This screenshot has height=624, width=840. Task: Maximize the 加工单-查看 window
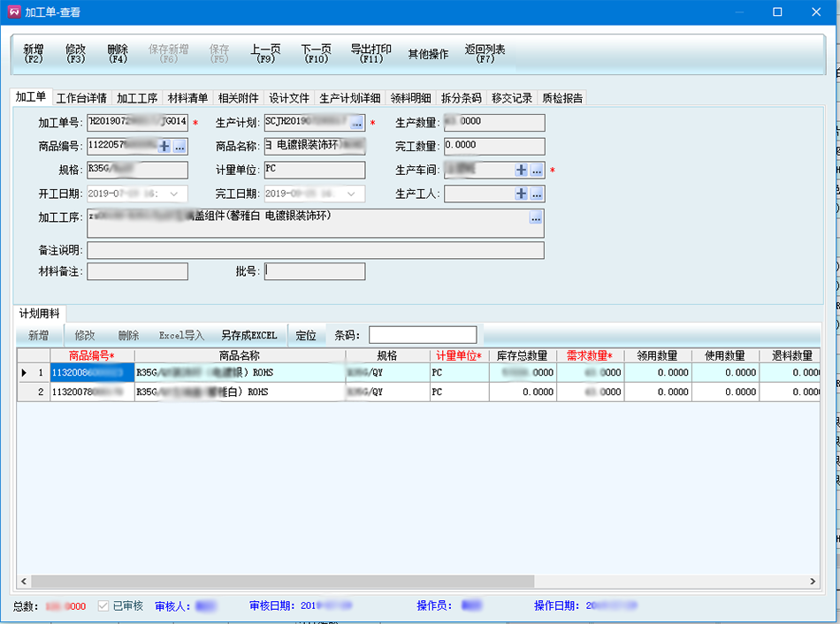[x=777, y=11]
